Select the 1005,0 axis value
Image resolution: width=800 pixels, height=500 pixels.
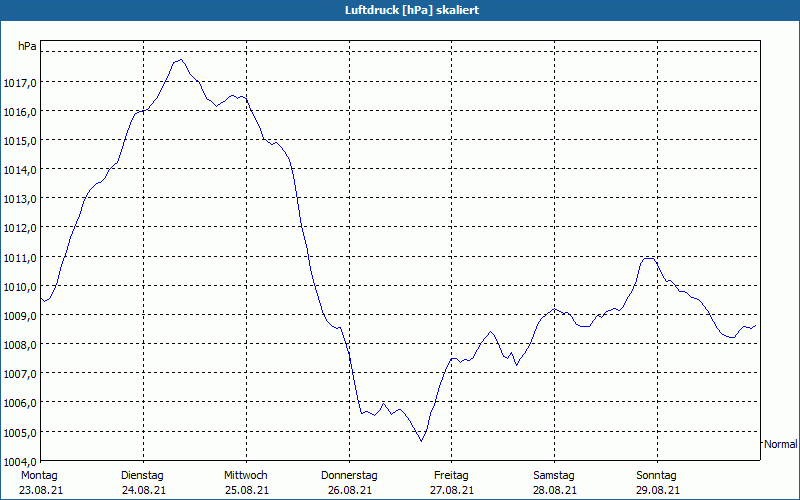[x=20, y=433]
